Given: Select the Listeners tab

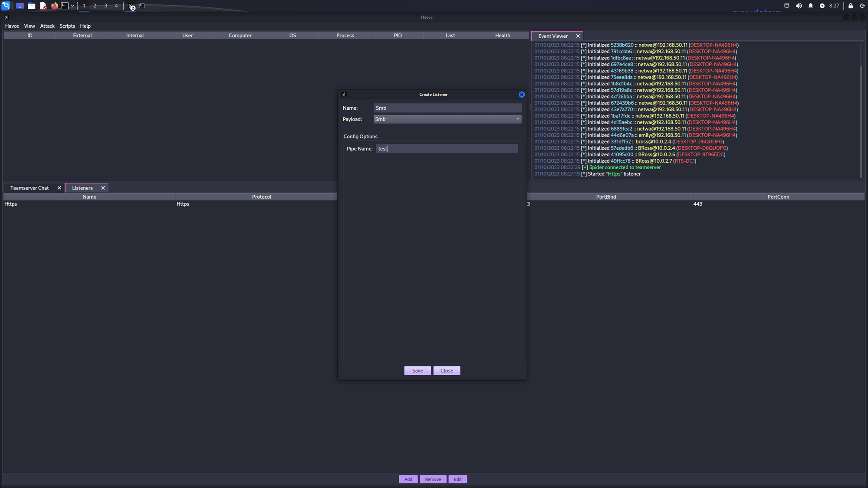Looking at the screenshot, I should (82, 188).
